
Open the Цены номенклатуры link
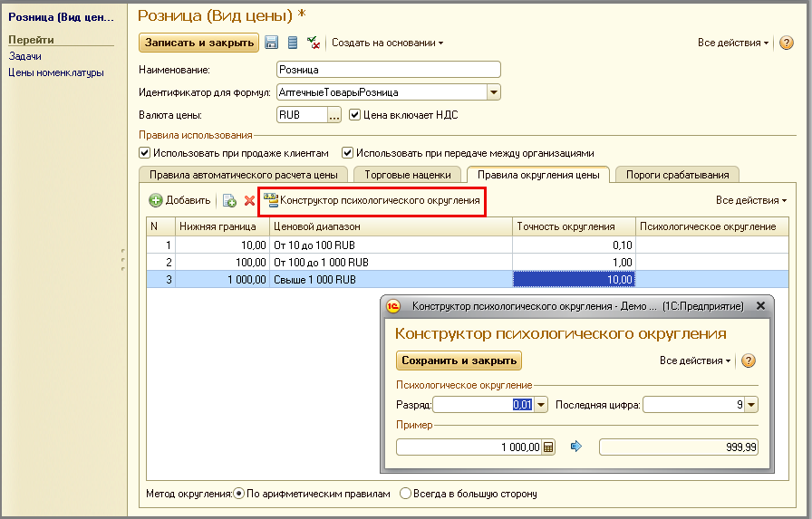tap(56, 73)
